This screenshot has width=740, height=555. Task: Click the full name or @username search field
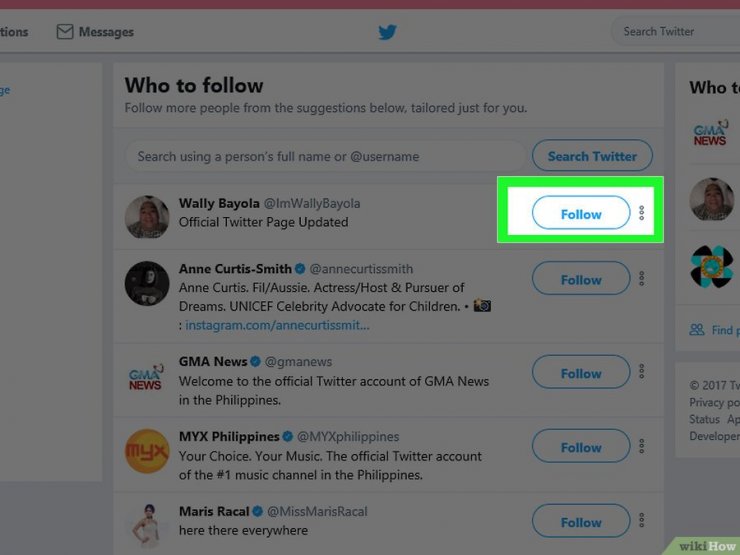click(324, 156)
